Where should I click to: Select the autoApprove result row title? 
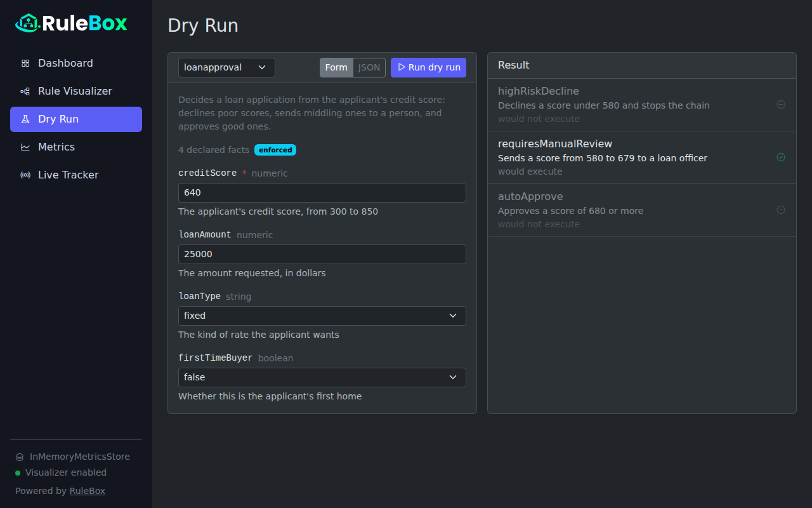pos(530,197)
